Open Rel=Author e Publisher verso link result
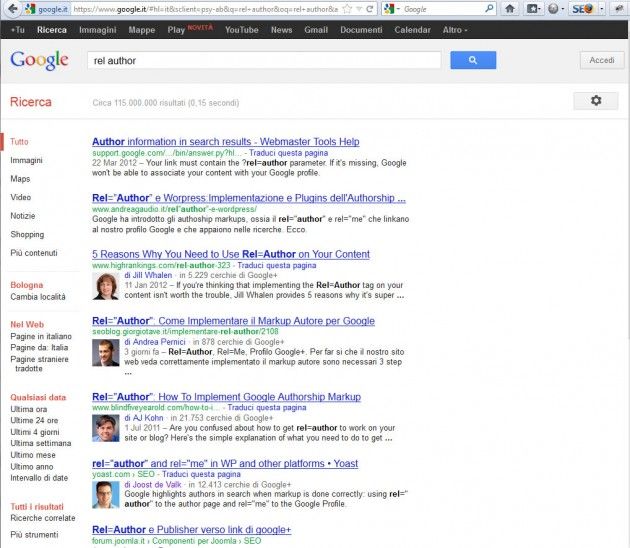The height and width of the screenshot is (548, 630). 191,530
